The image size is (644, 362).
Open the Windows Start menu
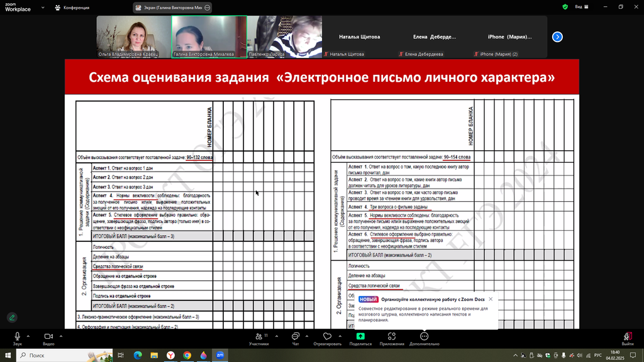pos(8,355)
